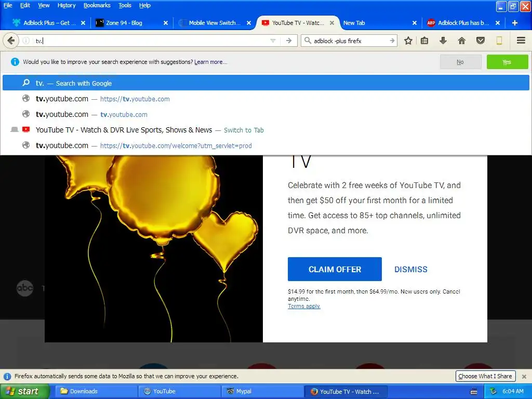Bookmark this page with the star icon
The image size is (532, 399).
click(408, 41)
